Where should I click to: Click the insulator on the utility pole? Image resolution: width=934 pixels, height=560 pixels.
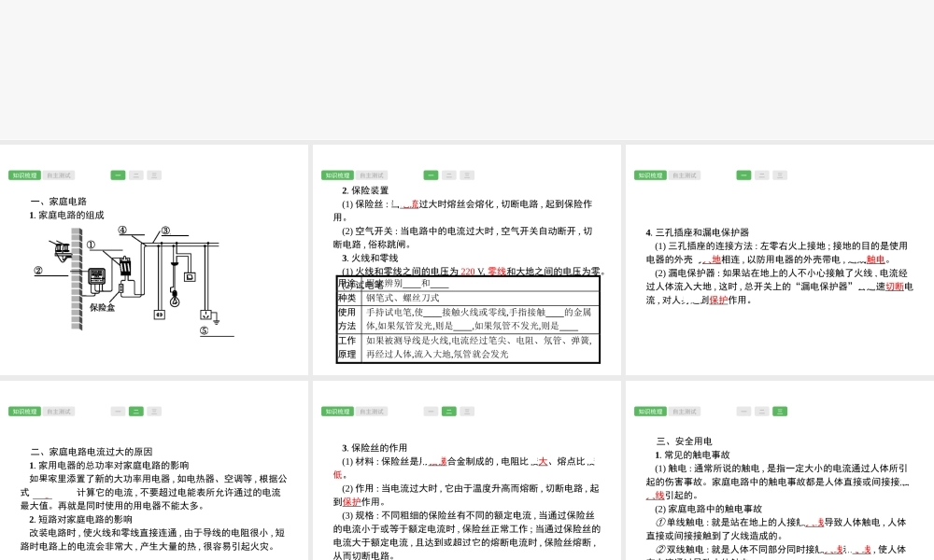click(x=63, y=250)
